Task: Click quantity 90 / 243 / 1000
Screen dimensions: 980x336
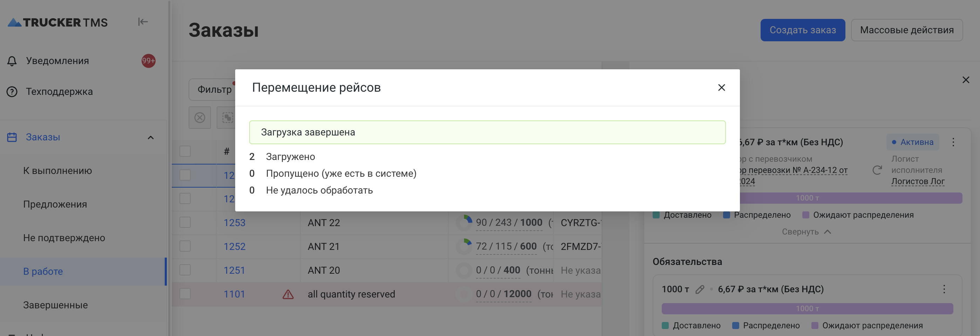Action: pos(509,223)
